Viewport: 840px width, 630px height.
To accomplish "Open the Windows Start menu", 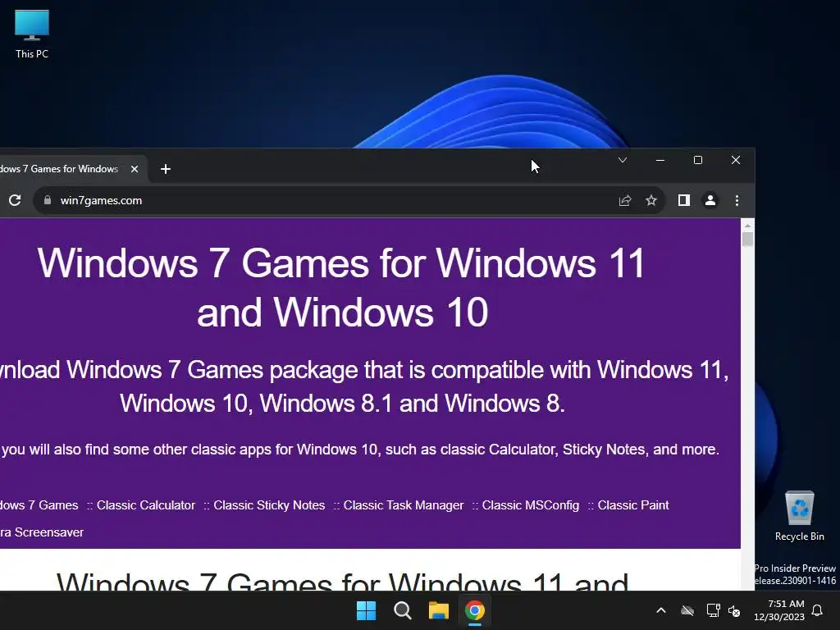I will [367, 610].
